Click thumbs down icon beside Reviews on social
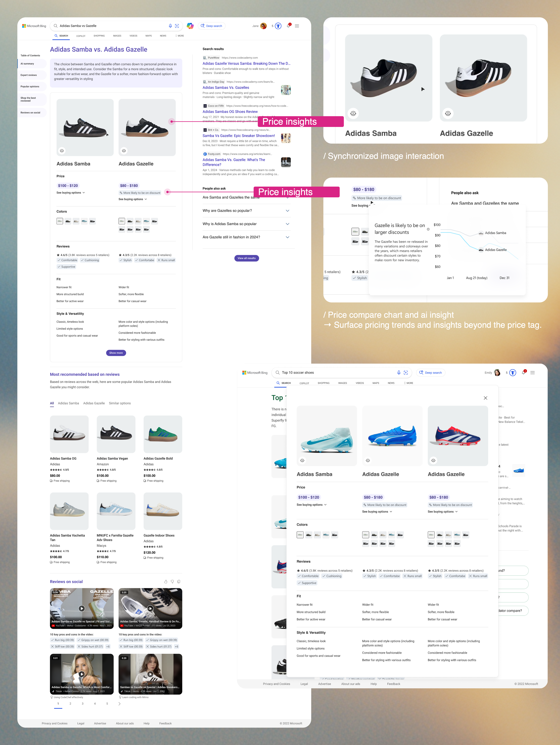The height and width of the screenshot is (745, 560). click(x=172, y=582)
